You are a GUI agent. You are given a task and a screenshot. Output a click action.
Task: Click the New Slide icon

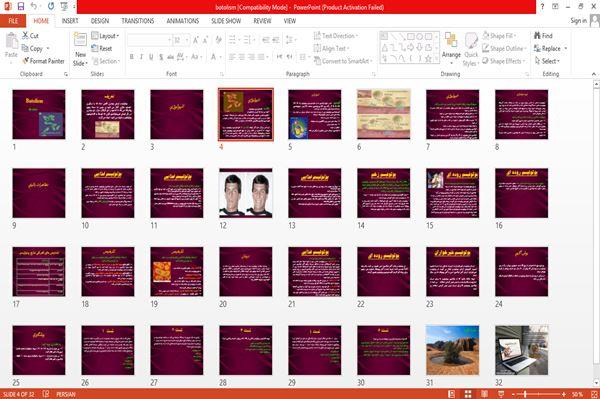pos(80,40)
